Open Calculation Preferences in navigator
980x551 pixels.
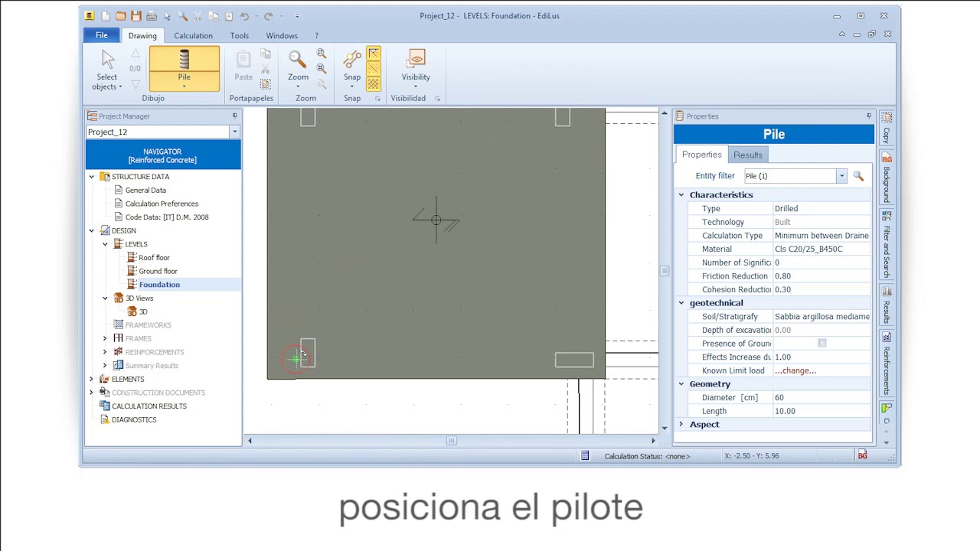point(162,204)
